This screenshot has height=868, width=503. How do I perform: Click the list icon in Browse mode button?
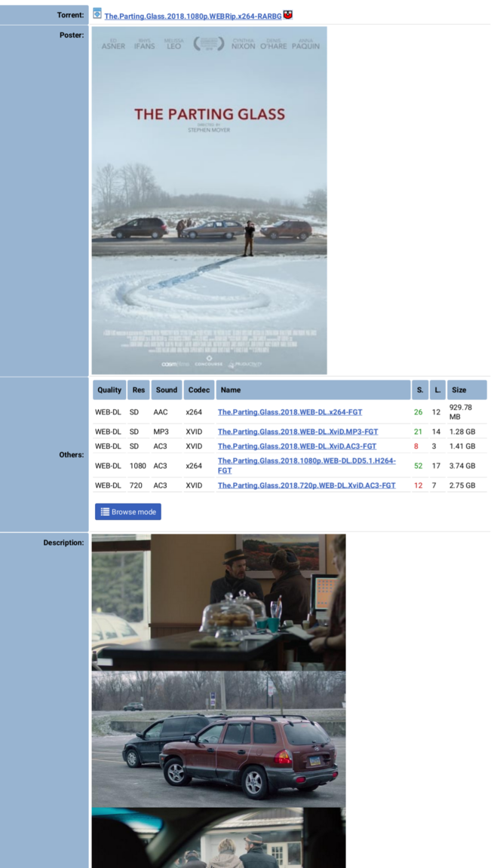click(x=105, y=512)
